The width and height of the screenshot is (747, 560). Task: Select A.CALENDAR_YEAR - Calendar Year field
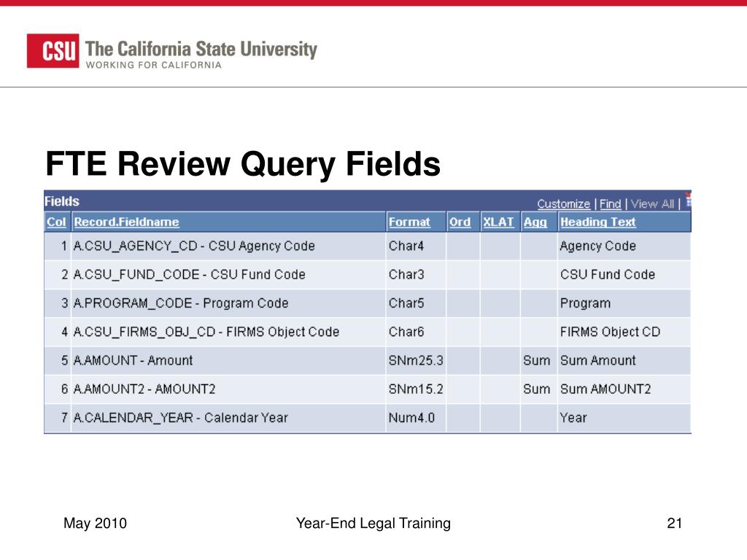[181, 418]
